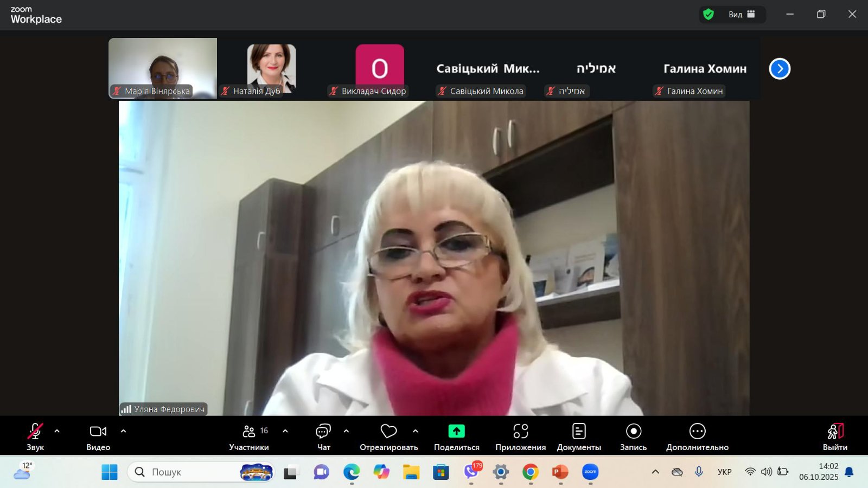Viewport: 868px width, 488px height.
Task: Show next participants with the blue arrow
Action: 780,68
